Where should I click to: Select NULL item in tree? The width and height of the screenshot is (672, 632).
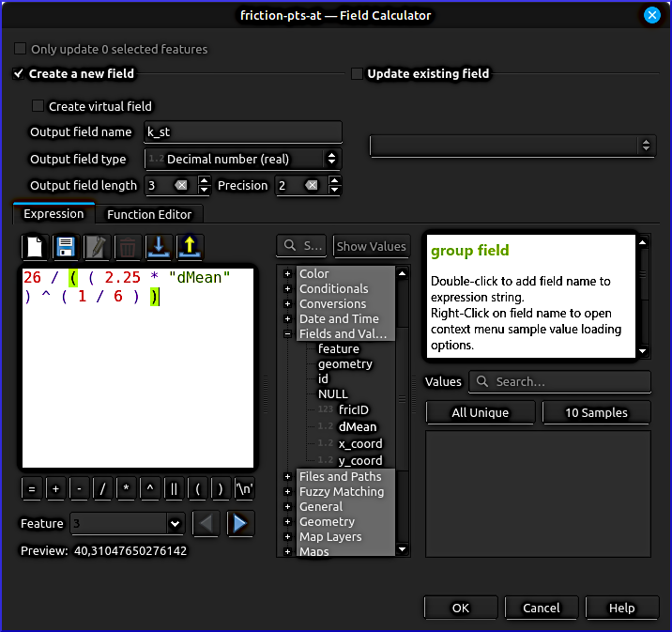pos(333,393)
